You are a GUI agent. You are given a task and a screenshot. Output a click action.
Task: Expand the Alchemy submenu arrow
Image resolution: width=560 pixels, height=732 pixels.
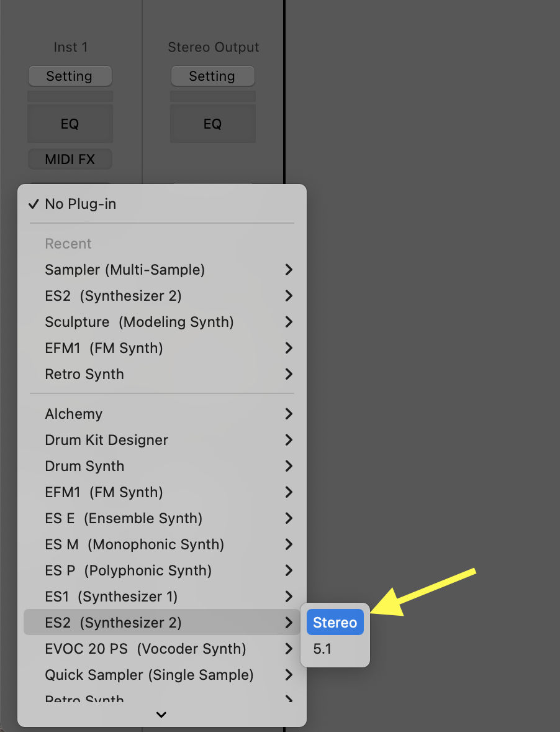pos(288,414)
